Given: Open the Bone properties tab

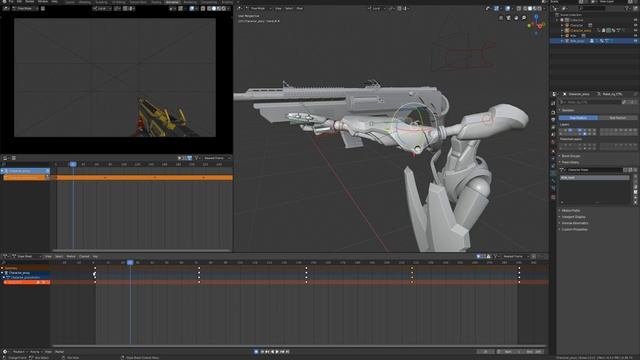Looking at the screenshot, I should point(553,180).
